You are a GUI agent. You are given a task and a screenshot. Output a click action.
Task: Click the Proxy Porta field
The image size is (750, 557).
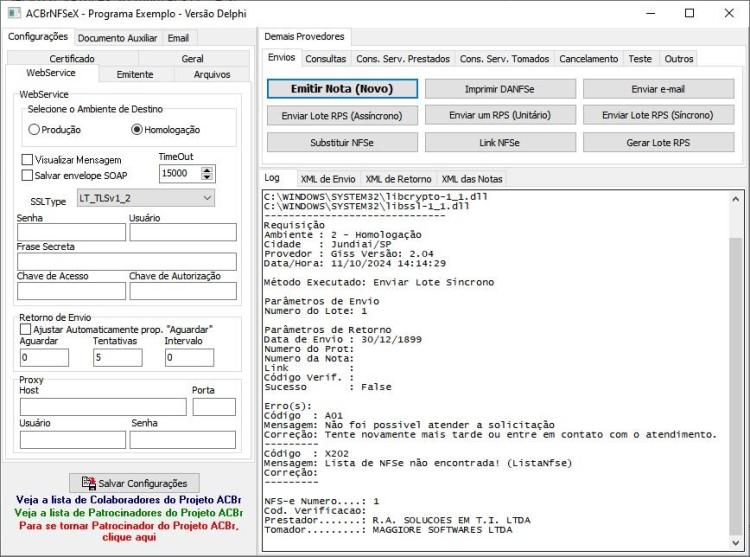(x=214, y=407)
